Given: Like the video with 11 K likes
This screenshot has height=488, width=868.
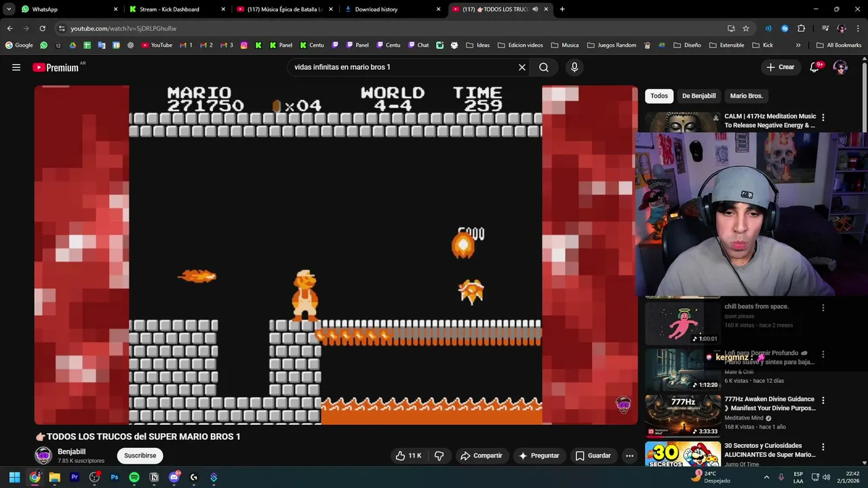Looking at the screenshot, I should (x=408, y=455).
